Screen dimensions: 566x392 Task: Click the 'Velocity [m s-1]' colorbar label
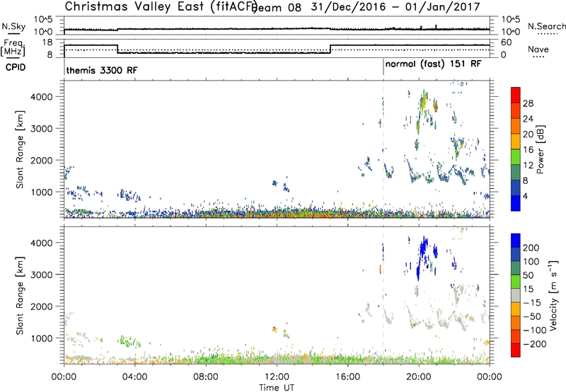[x=553, y=295]
